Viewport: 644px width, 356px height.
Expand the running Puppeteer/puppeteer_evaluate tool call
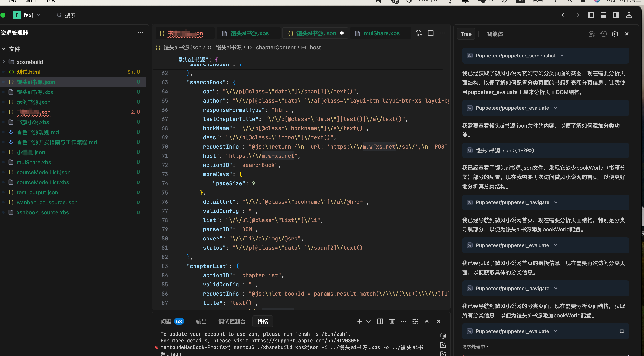(545, 331)
